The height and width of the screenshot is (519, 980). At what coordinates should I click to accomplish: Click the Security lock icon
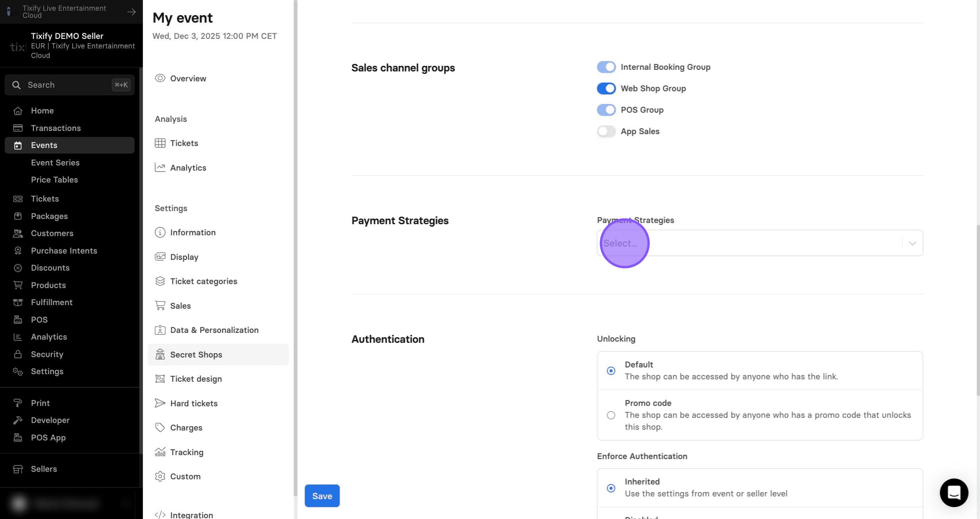[18, 354]
